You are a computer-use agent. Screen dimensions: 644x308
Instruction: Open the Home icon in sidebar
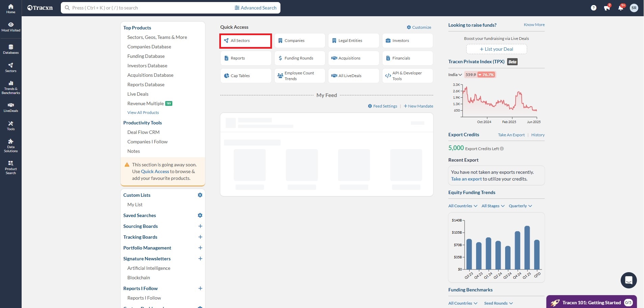11,8
